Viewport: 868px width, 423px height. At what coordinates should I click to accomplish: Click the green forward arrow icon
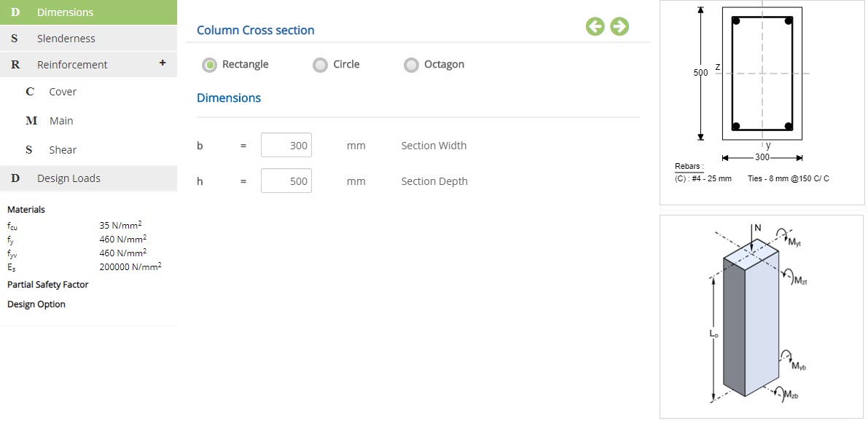(x=619, y=26)
